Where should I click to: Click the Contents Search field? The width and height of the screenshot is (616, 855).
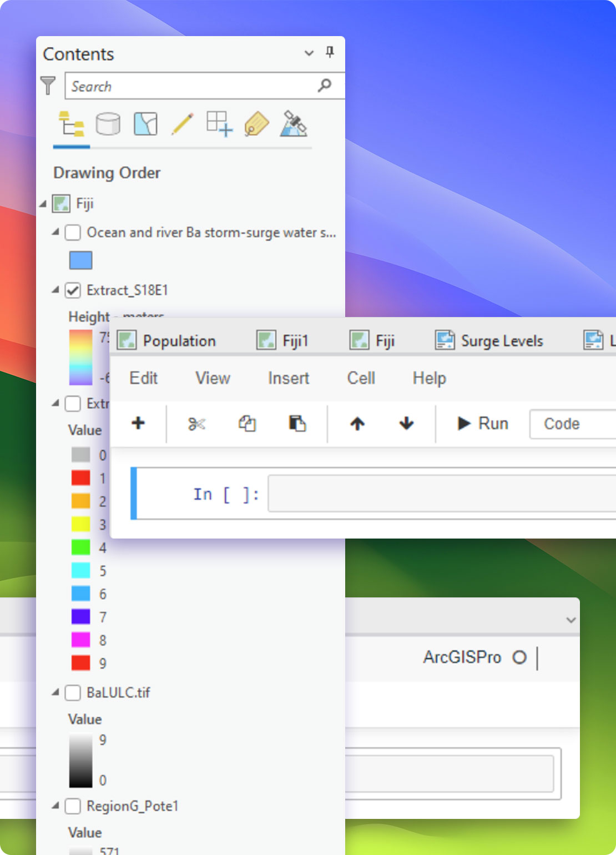pos(191,86)
